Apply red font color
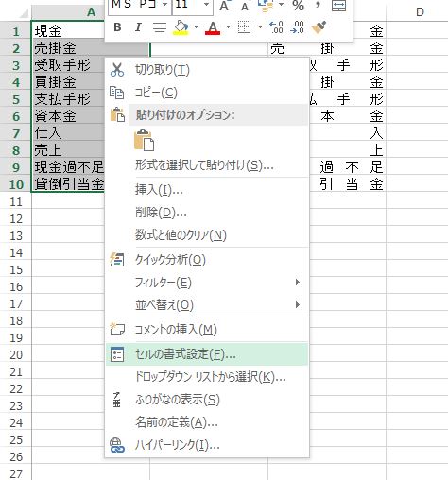This screenshot has height=480, width=448. click(x=213, y=27)
